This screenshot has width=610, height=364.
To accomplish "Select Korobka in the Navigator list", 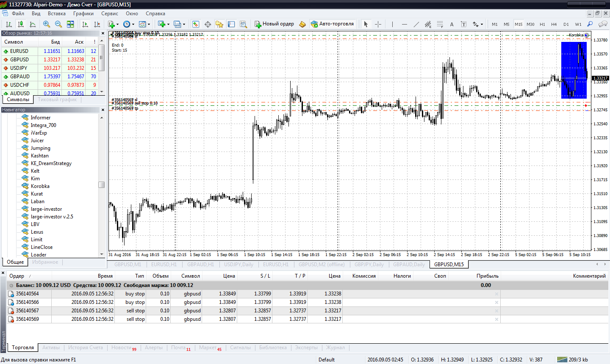I will coord(40,186).
